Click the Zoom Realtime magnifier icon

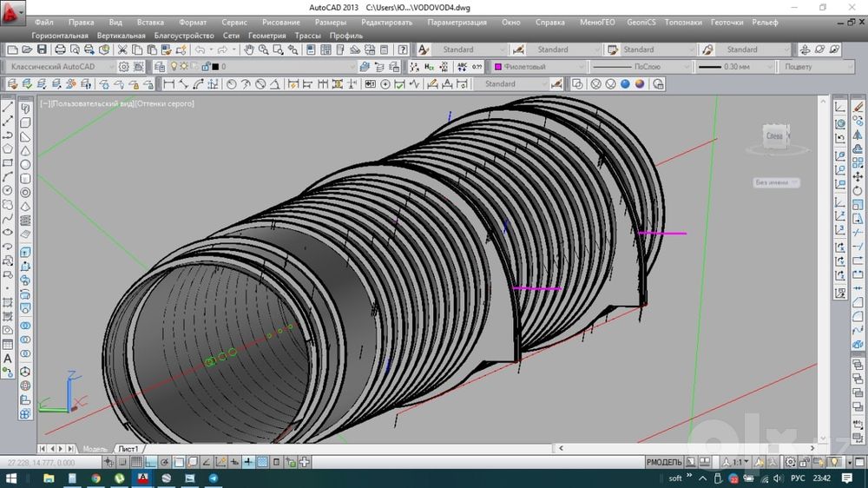[x=264, y=49]
